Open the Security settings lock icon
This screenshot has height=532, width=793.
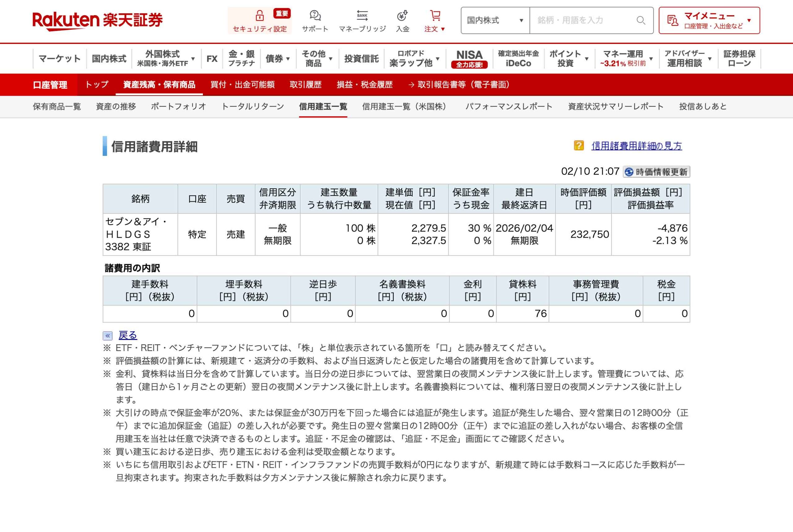(x=260, y=15)
